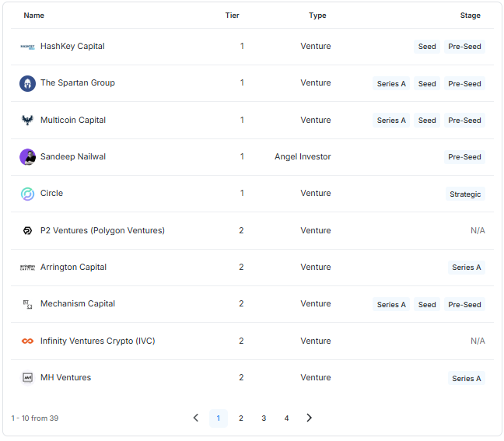The width and height of the screenshot is (504, 441).
Task: Click Sandeep Nailwal's profile avatar
Action: [27, 157]
